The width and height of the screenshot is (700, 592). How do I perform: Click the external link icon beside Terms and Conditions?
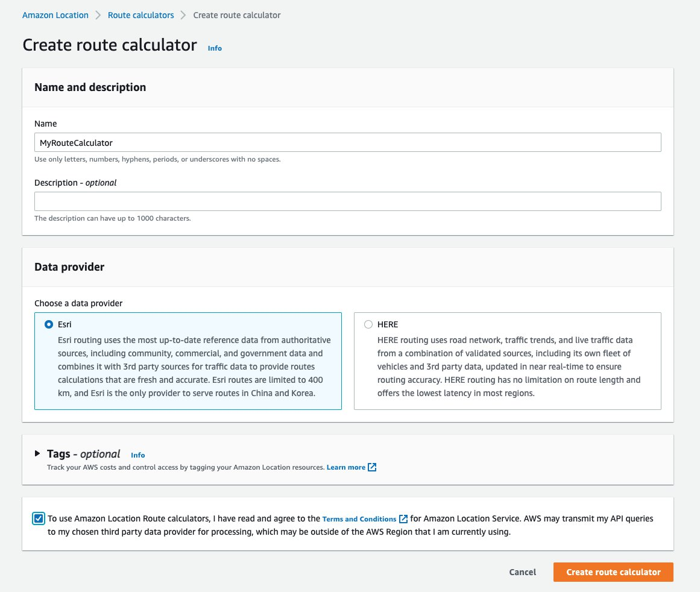click(403, 518)
